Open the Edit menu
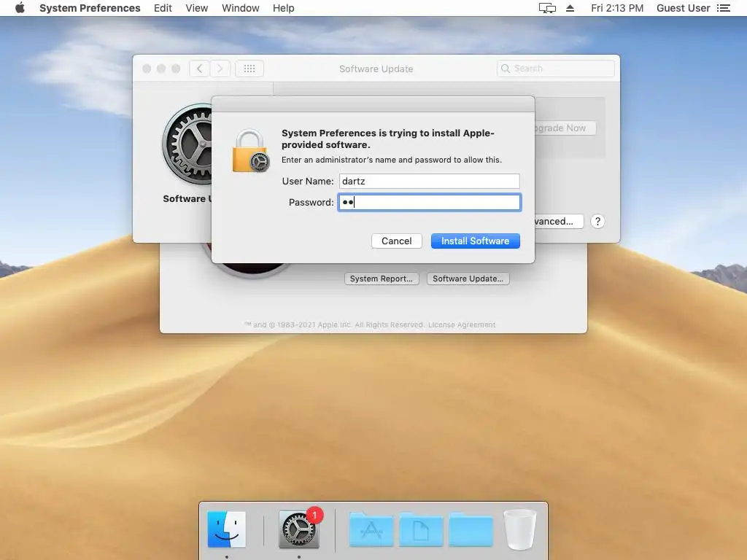 [x=163, y=8]
